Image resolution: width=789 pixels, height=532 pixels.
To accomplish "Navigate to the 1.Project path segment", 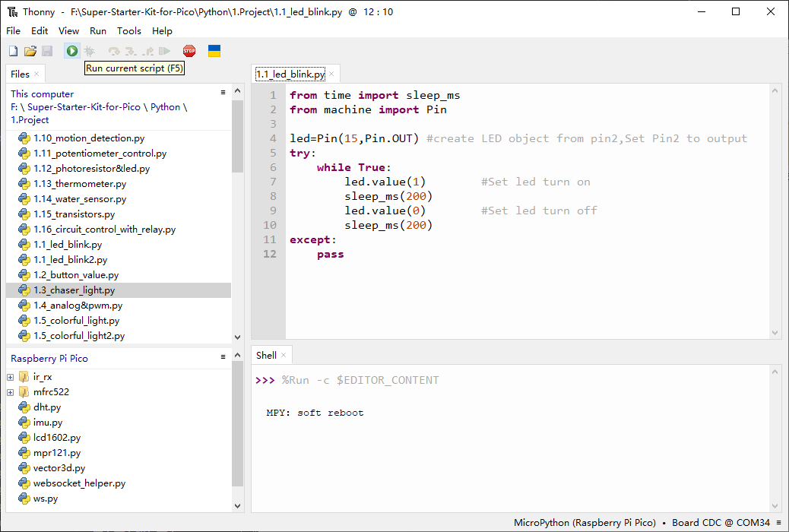I will pos(30,120).
